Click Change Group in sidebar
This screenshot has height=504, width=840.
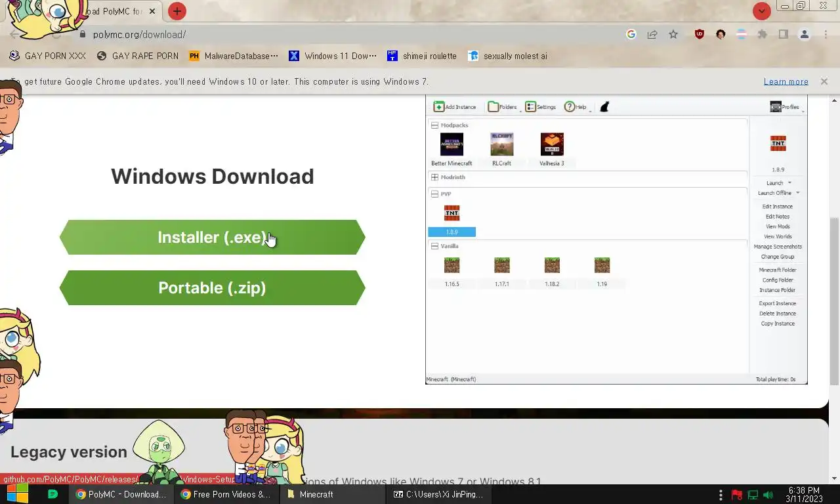[778, 257]
